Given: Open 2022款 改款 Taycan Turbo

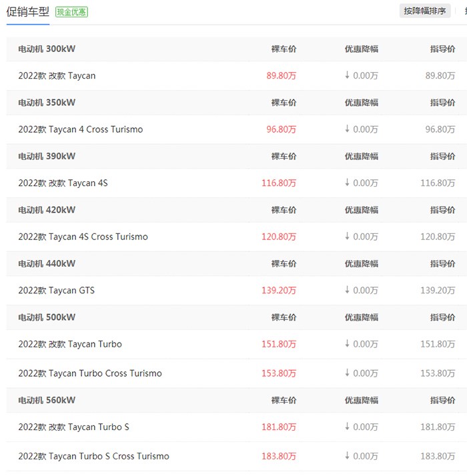Looking at the screenshot, I should (x=70, y=344).
